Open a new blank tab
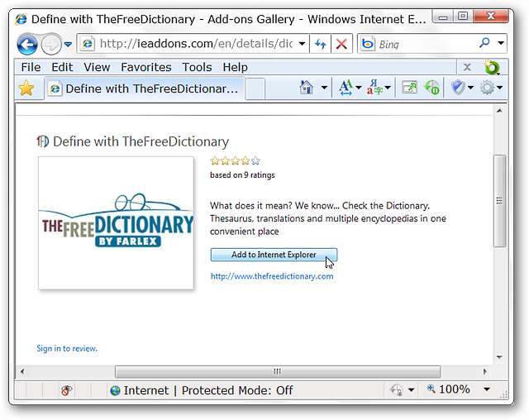 point(255,88)
